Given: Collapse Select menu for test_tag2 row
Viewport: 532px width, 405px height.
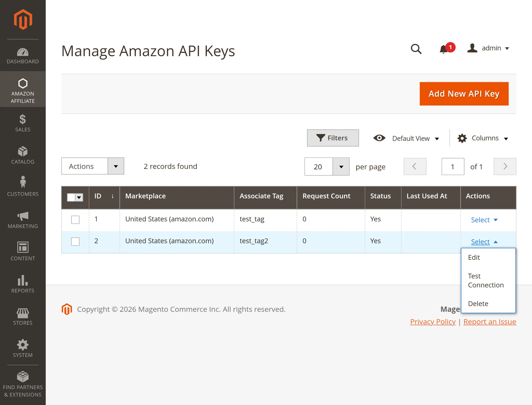Looking at the screenshot, I should coord(484,242).
